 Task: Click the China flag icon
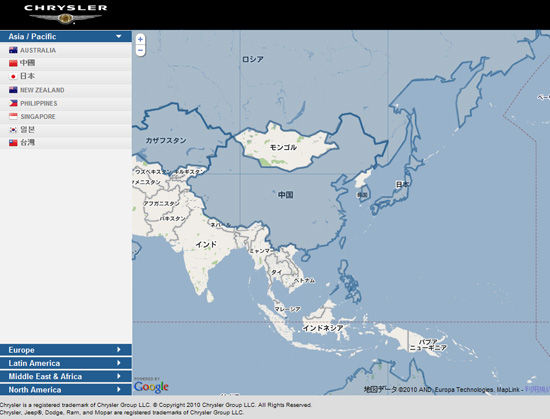[x=13, y=63]
